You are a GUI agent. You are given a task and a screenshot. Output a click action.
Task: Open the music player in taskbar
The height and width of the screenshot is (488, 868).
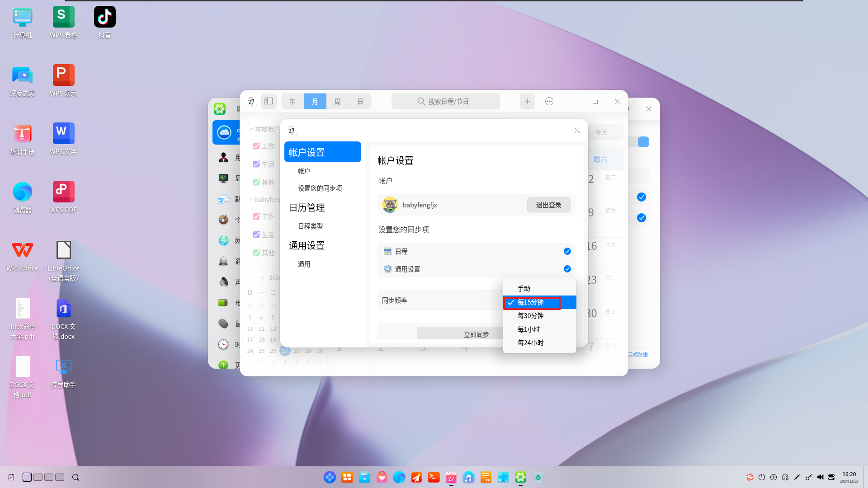(468, 477)
